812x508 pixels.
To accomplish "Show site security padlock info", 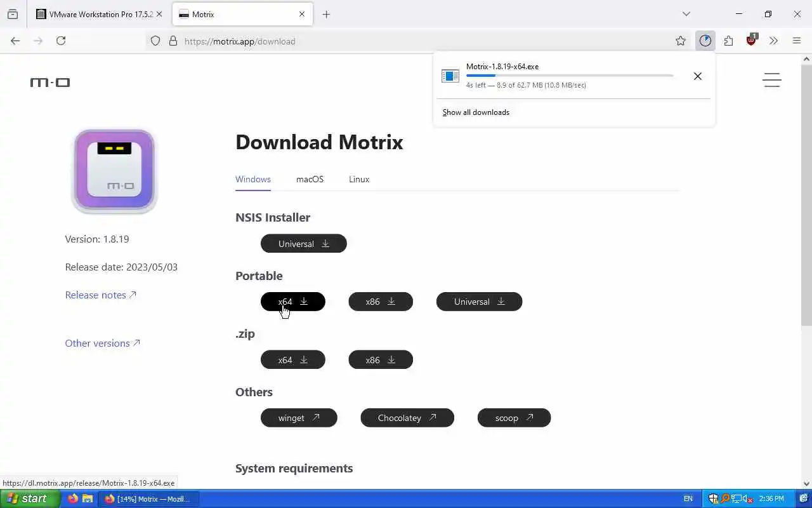I will pos(173,41).
